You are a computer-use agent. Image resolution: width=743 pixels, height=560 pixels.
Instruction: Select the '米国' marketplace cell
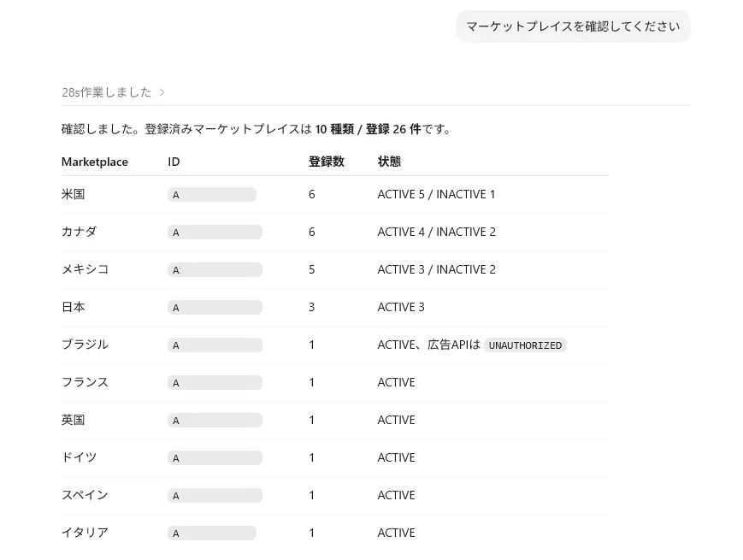click(x=73, y=194)
